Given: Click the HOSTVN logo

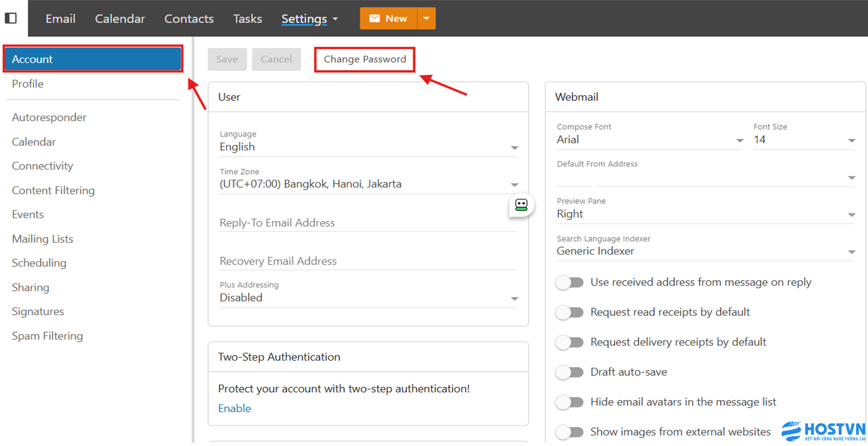Looking at the screenshot, I should pos(823,431).
